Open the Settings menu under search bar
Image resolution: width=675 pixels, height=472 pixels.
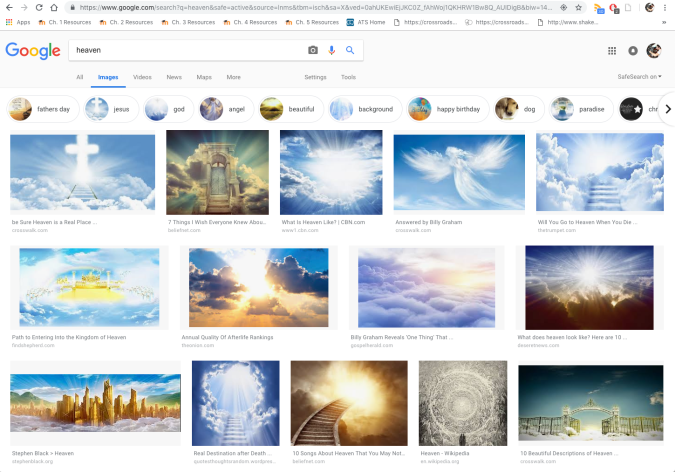315,77
